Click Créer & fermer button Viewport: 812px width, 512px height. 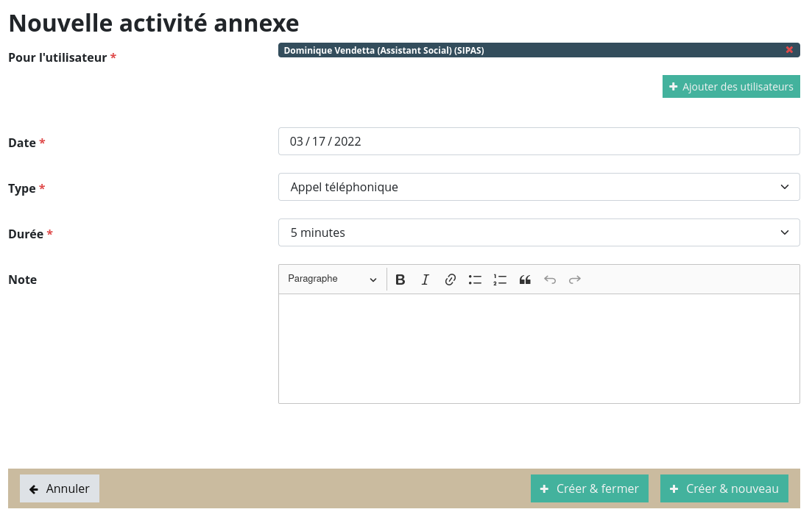589,488
